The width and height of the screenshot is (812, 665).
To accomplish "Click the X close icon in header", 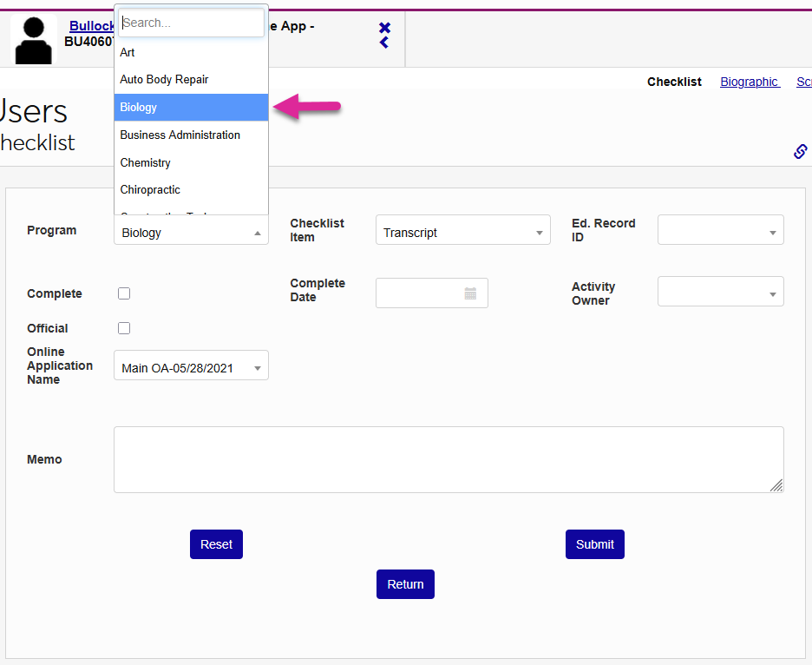I will pos(384,28).
